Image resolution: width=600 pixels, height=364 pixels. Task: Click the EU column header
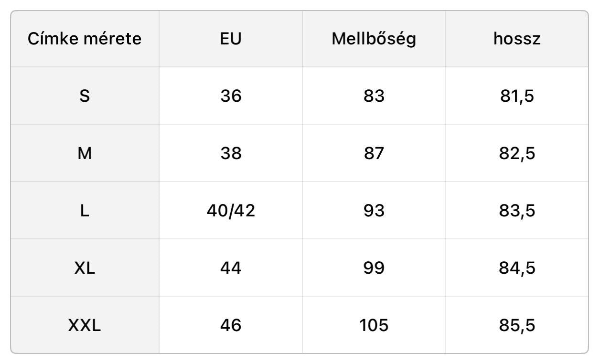tap(231, 39)
